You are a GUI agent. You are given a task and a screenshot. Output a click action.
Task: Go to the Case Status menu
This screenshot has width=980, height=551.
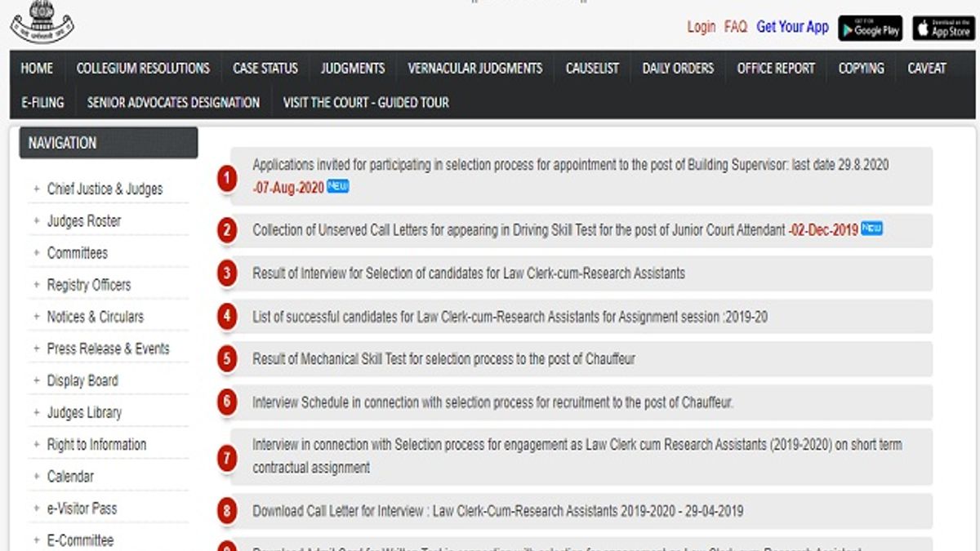point(265,69)
